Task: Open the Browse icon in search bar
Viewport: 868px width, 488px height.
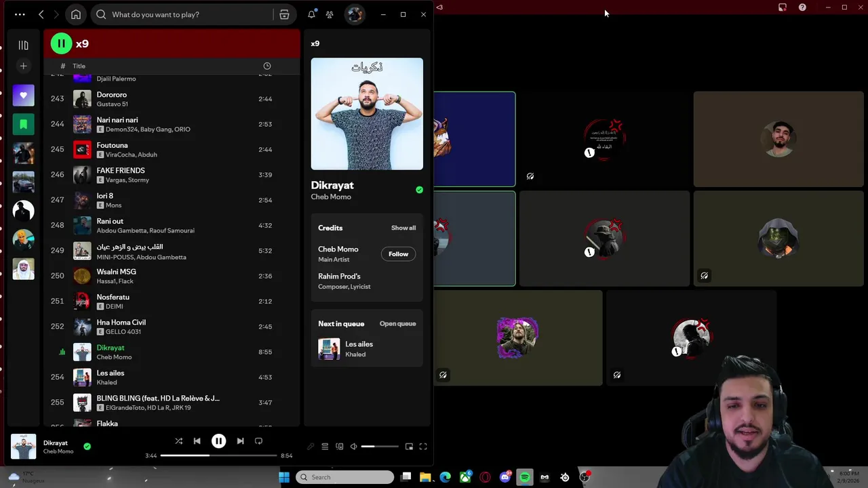Action: (x=284, y=14)
